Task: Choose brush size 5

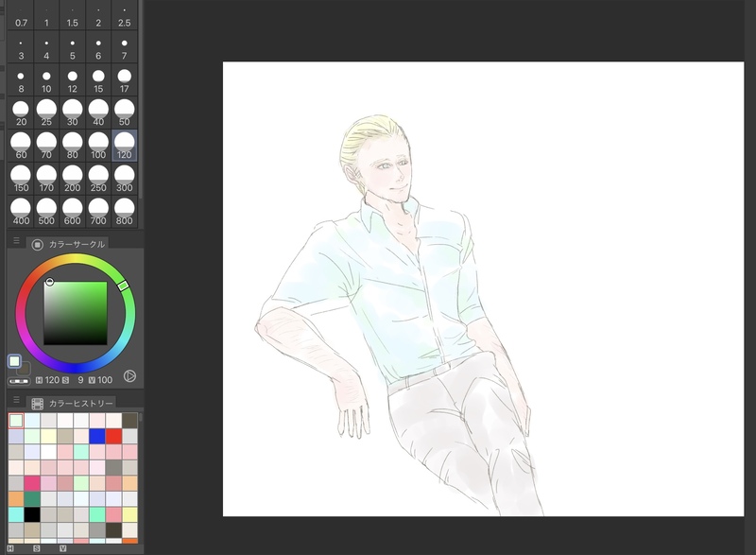Action: pyautogui.click(x=73, y=46)
